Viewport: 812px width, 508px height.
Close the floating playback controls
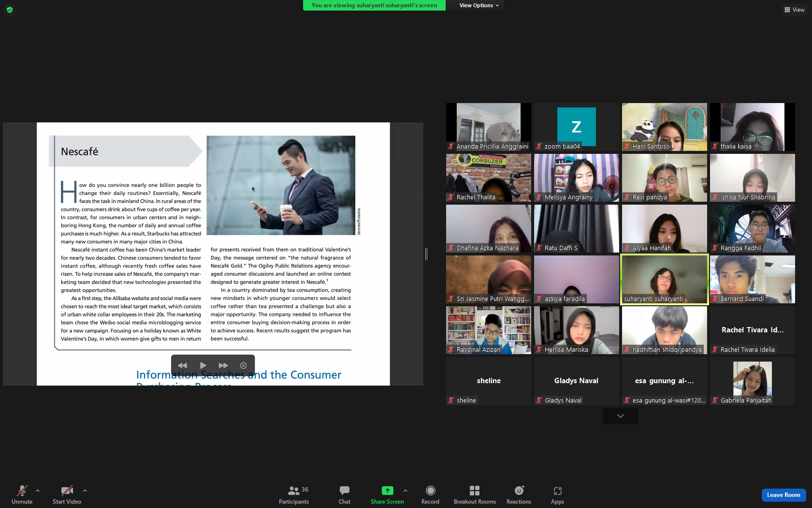pos(244,366)
